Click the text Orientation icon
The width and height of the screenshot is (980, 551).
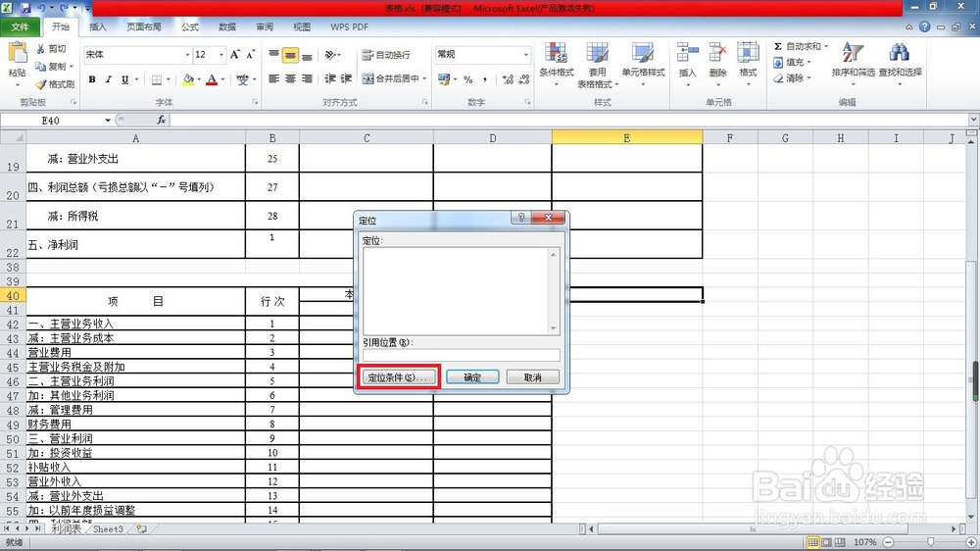click(x=330, y=55)
